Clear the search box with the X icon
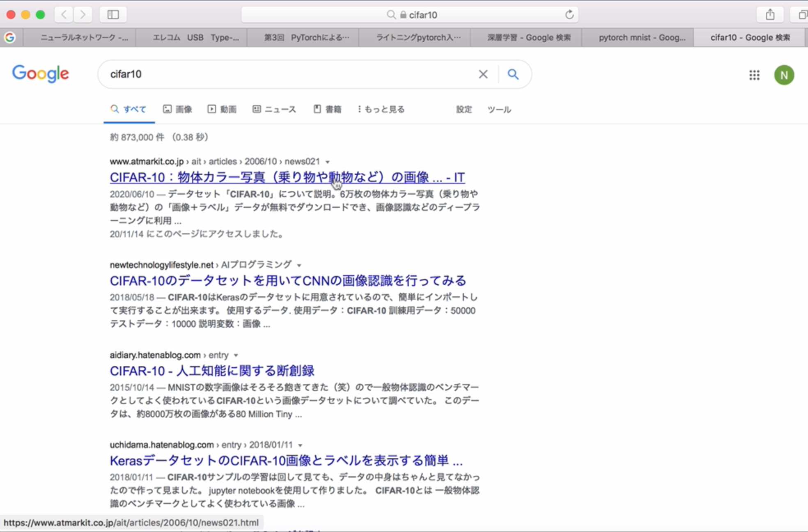This screenshot has height=532, width=808. (483, 74)
